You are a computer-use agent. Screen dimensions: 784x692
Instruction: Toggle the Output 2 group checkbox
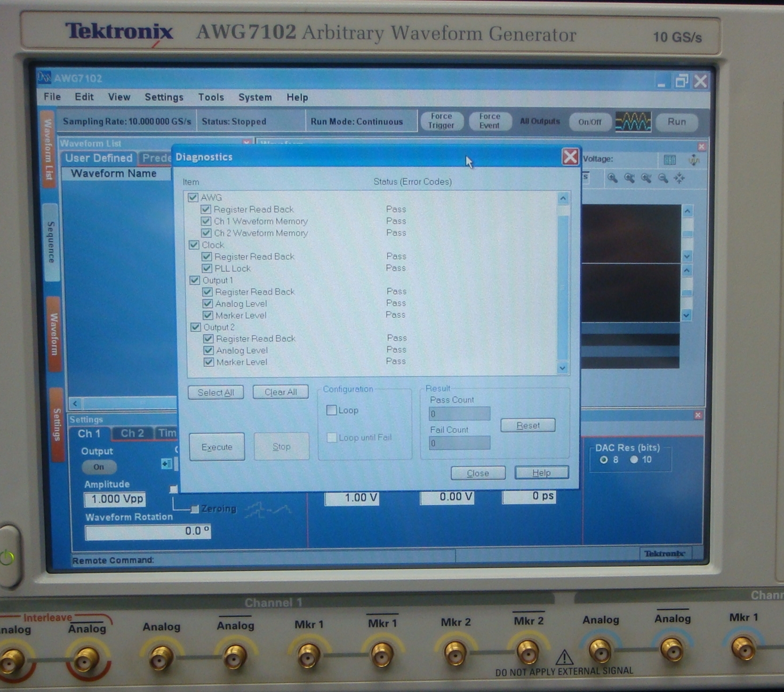tap(196, 327)
